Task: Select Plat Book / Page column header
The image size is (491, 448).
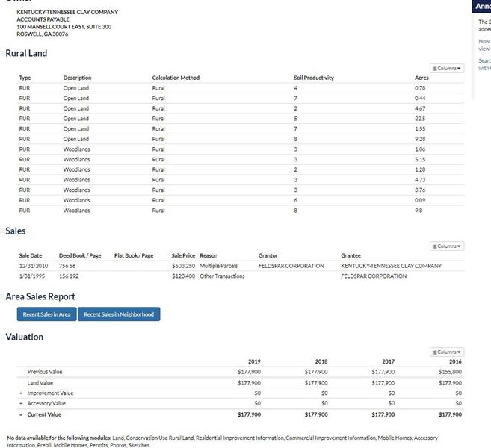Action: [x=134, y=255]
